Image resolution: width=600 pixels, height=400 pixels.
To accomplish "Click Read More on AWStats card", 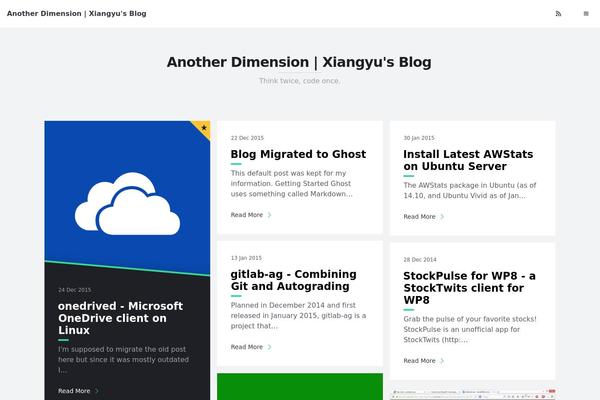I will click(x=419, y=217).
